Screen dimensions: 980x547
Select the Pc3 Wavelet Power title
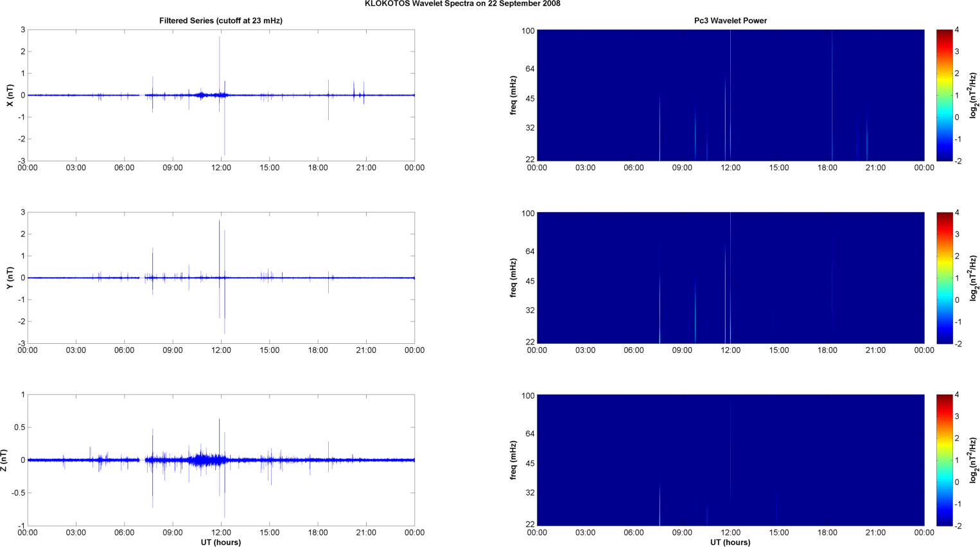(730, 21)
